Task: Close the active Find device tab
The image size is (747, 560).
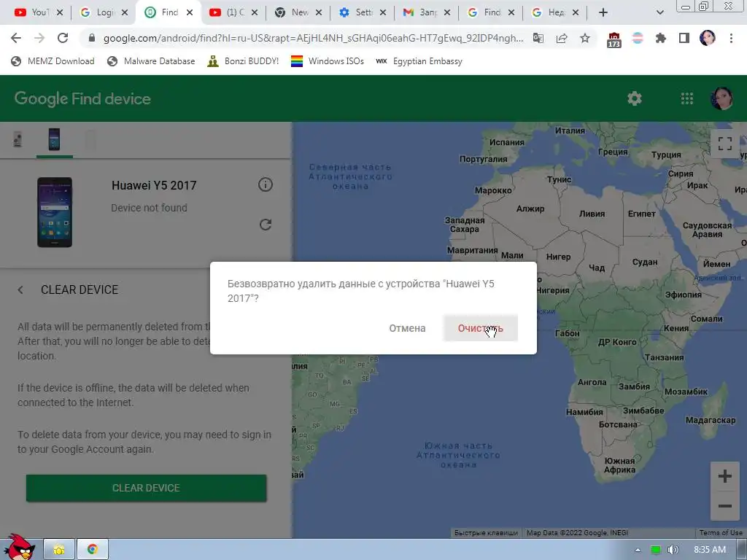Action: point(190,12)
